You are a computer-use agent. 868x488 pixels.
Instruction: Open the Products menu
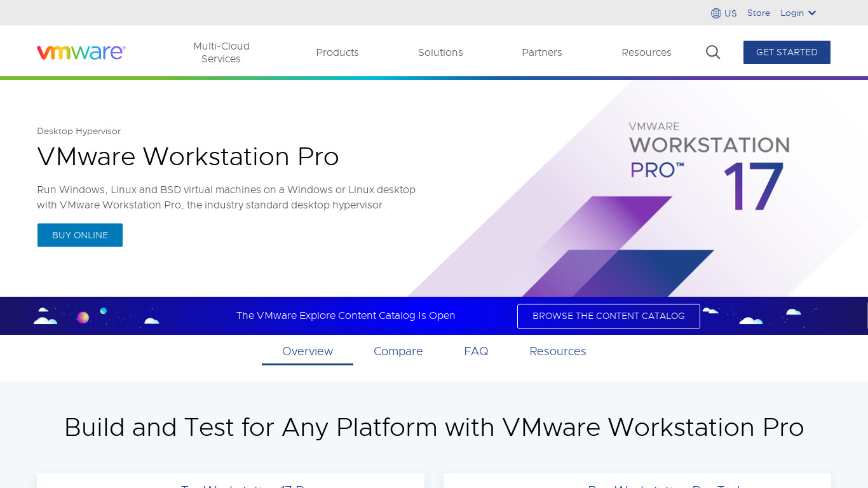coord(337,52)
